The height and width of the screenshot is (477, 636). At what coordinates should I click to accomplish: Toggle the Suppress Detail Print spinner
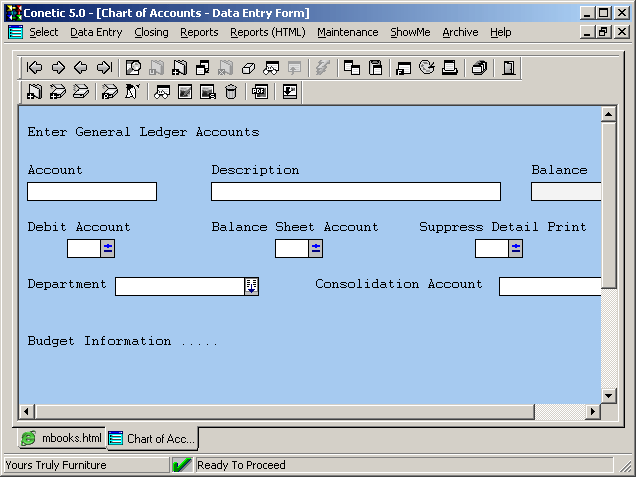click(x=516, y=248)
